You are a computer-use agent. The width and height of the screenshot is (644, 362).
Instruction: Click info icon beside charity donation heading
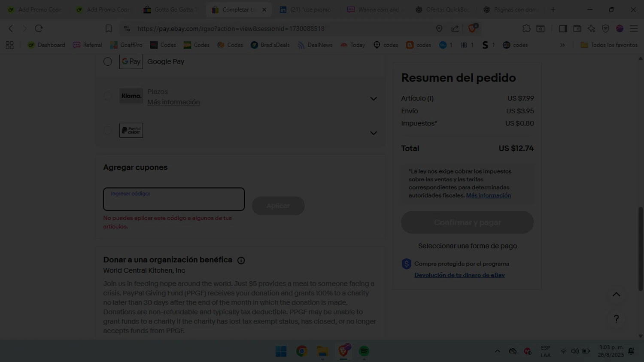(241, 260)
